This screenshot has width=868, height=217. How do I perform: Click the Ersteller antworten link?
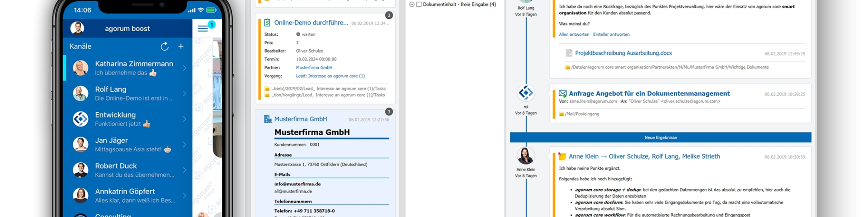611,34
